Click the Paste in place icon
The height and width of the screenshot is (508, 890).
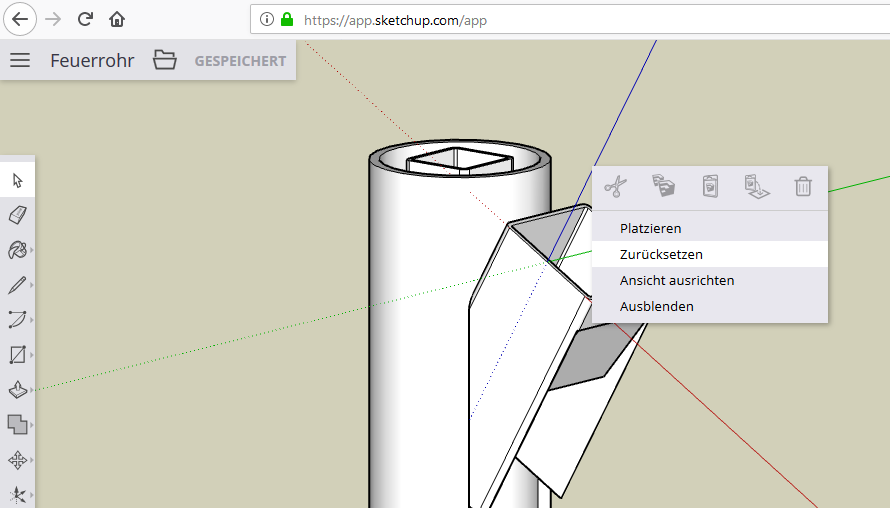(x=756, y=186)
